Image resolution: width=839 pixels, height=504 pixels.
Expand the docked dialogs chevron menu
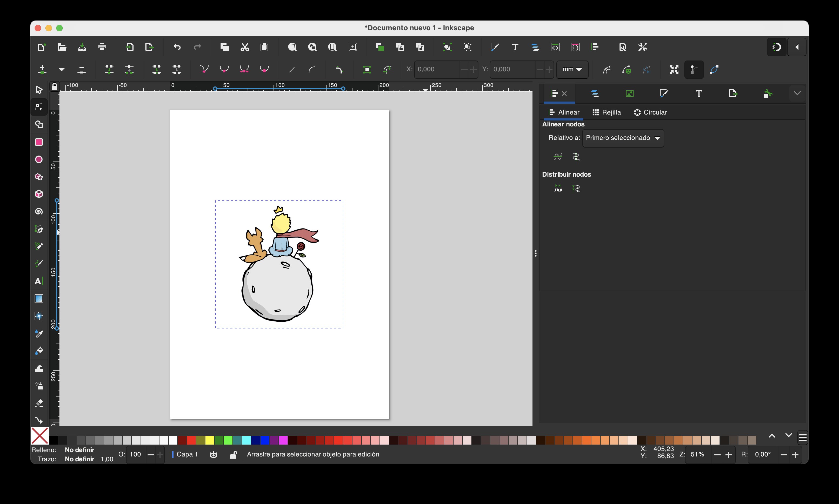tap(797, 93)
